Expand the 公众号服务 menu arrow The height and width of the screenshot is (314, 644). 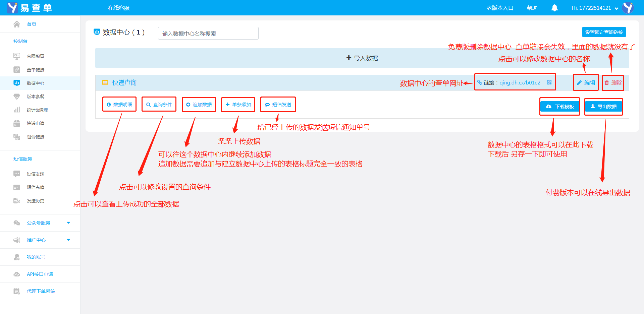click(68, 223)
